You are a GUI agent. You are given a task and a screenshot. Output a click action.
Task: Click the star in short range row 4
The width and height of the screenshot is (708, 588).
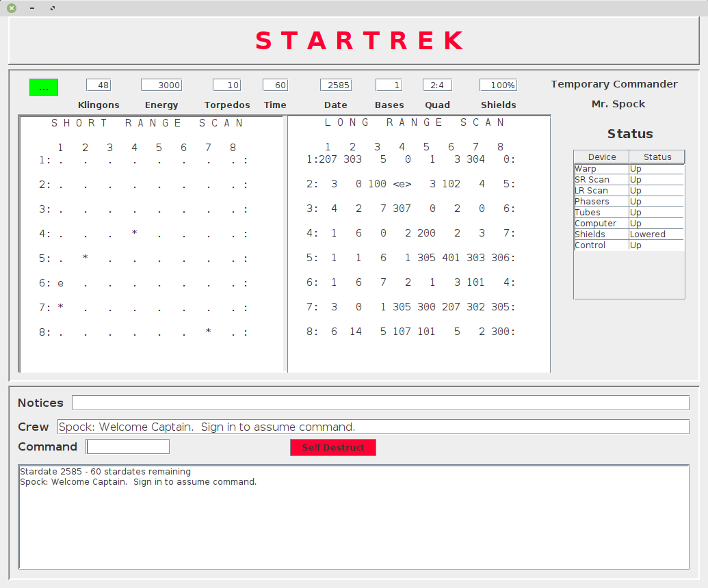[x=134, y=233]
